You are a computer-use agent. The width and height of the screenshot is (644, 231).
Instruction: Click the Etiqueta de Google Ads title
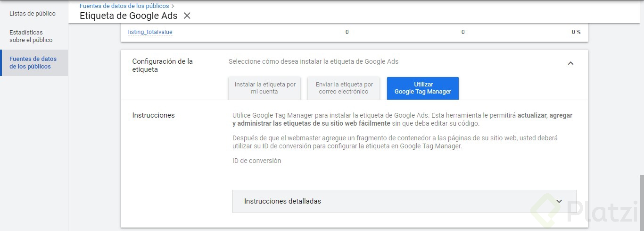pos(128,16)
